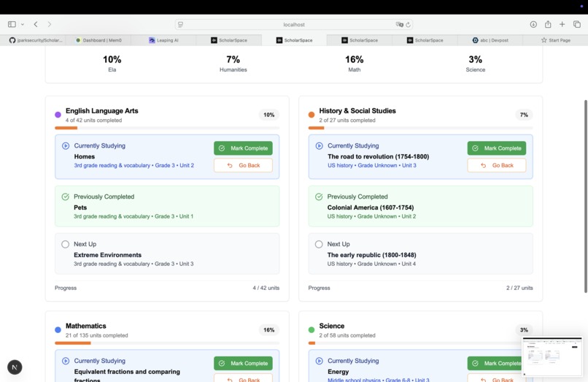Click the Pets unit title
Image resolution: width=588 pixels, height=382 pixels.
[80, 207]
